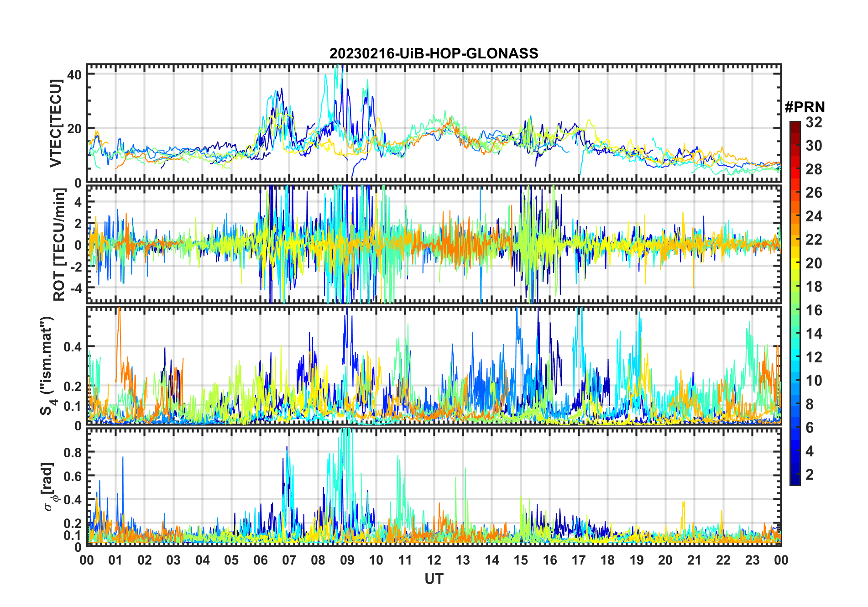Click the 23 hour tick label
Screen dimensions: 868x607
click(752, 560)
